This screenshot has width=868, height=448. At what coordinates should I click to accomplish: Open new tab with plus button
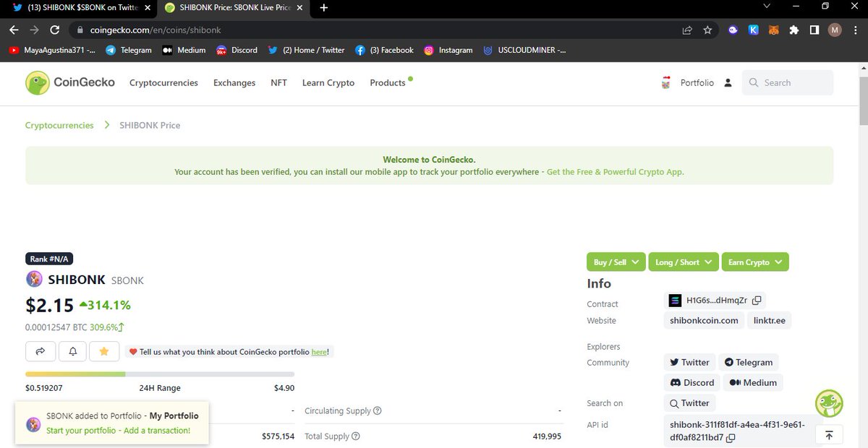[x=323, y=8]
